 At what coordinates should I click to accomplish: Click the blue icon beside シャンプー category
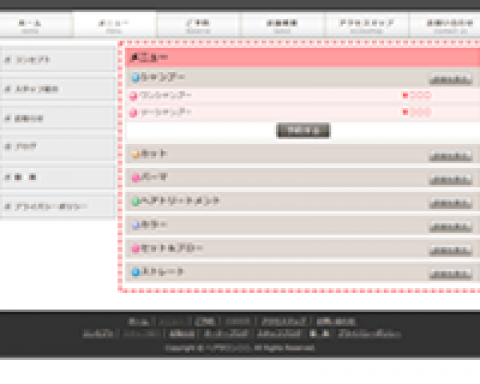click(135, 78)
